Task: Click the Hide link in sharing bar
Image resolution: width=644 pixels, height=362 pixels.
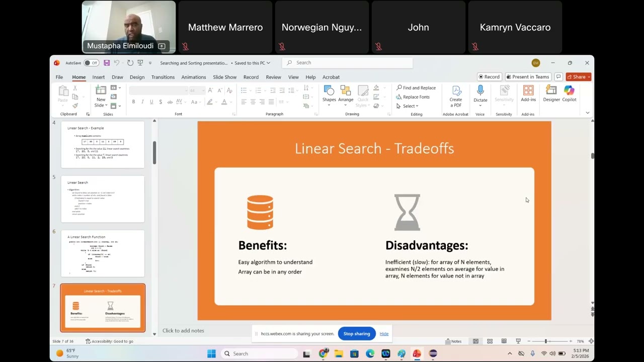Action: pos(384,334)
